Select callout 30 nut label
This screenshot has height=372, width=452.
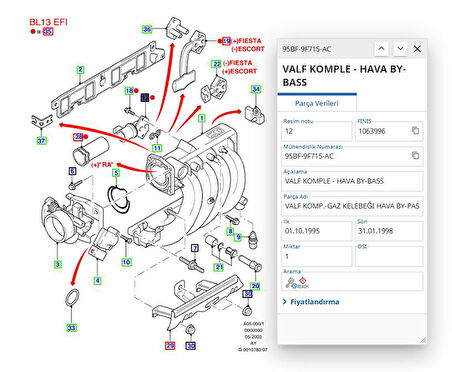(x=191, y=346)
